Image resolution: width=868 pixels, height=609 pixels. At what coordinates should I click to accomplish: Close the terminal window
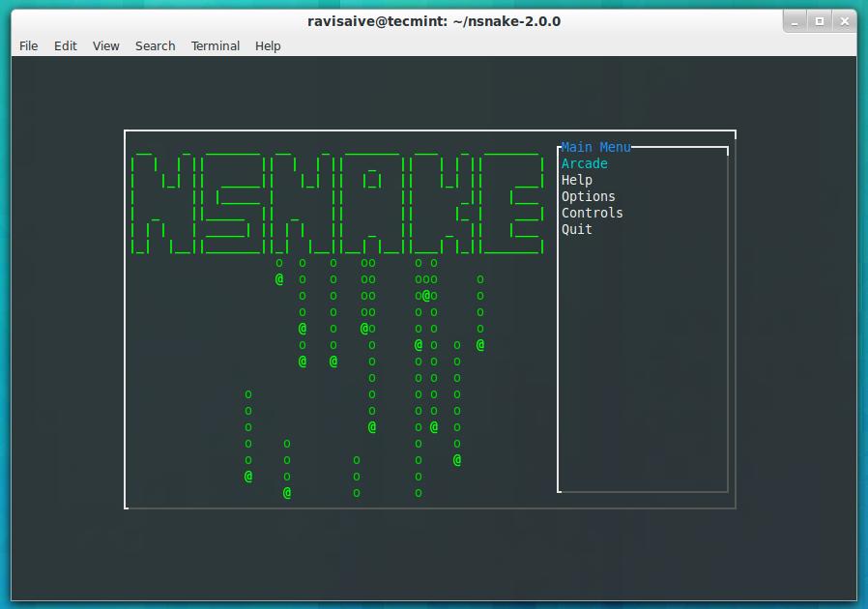(844, 20)
